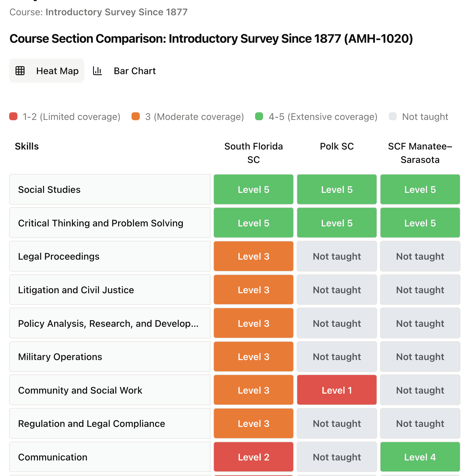Click the green Extensive coverage legend swatch
The image size is (473, 476).
coord(259,117)
